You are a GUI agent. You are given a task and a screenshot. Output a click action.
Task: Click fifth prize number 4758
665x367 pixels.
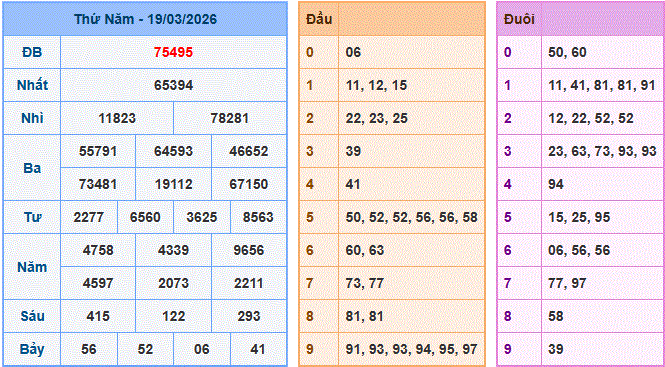click(x=98, y=250)
